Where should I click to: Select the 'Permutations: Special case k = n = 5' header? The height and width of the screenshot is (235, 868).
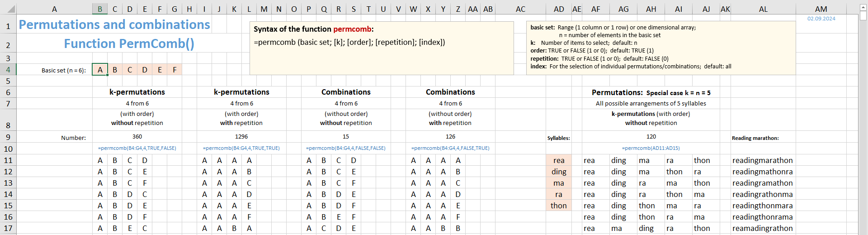tap(651, 92)
